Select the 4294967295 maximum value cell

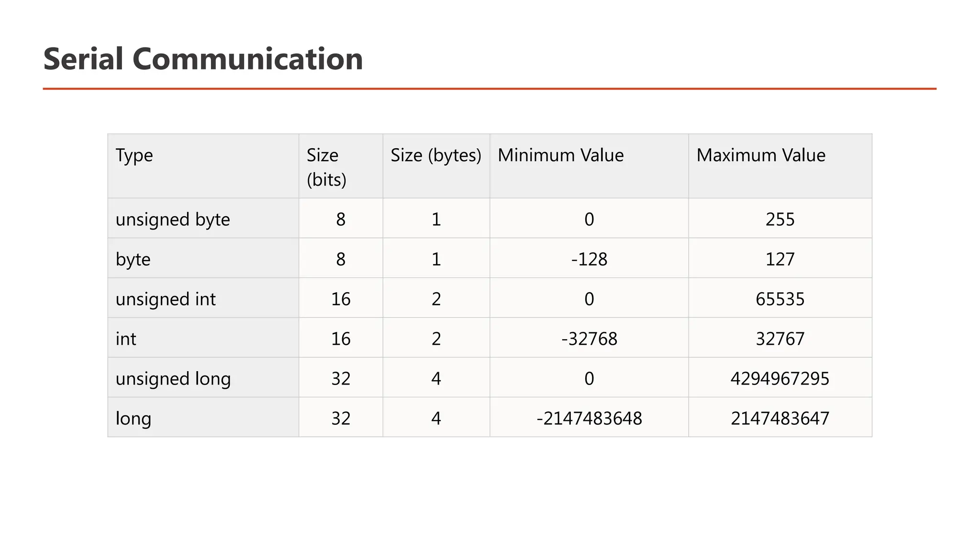780,377
